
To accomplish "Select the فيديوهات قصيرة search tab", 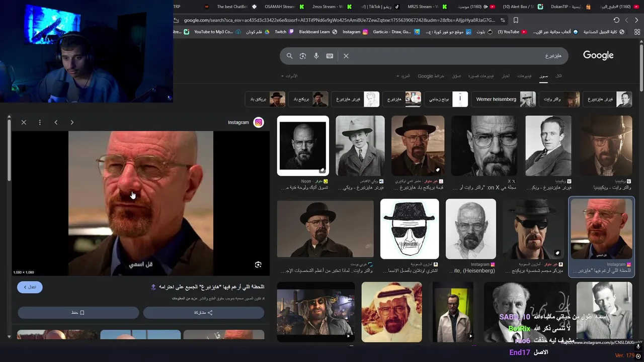I will [481, 76].
